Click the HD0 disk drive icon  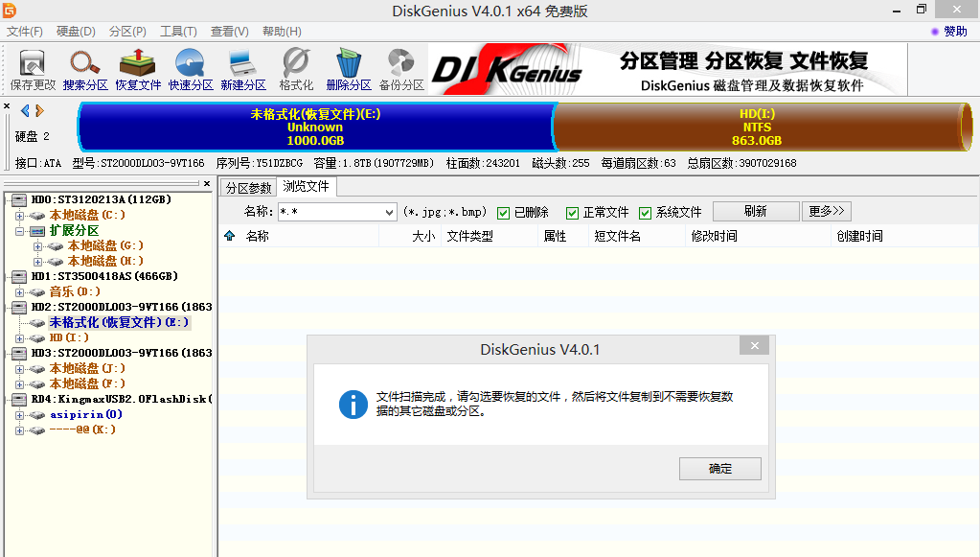pyautogui.click(x=19, y=199)
